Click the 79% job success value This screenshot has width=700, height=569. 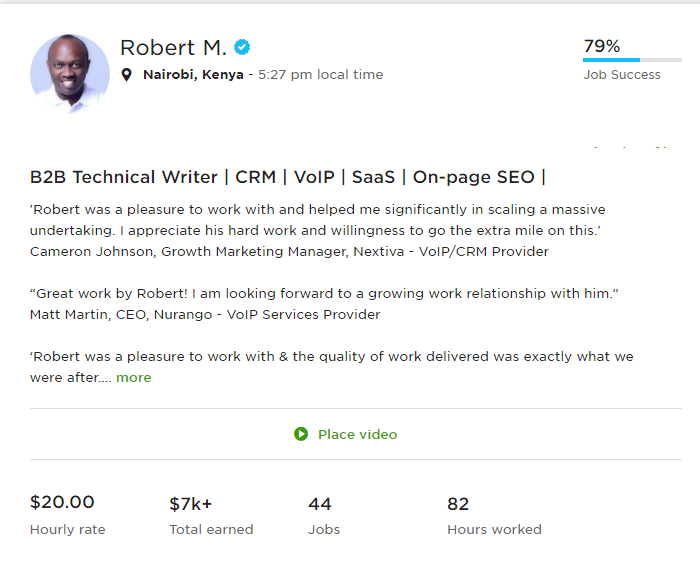point(602,46)
